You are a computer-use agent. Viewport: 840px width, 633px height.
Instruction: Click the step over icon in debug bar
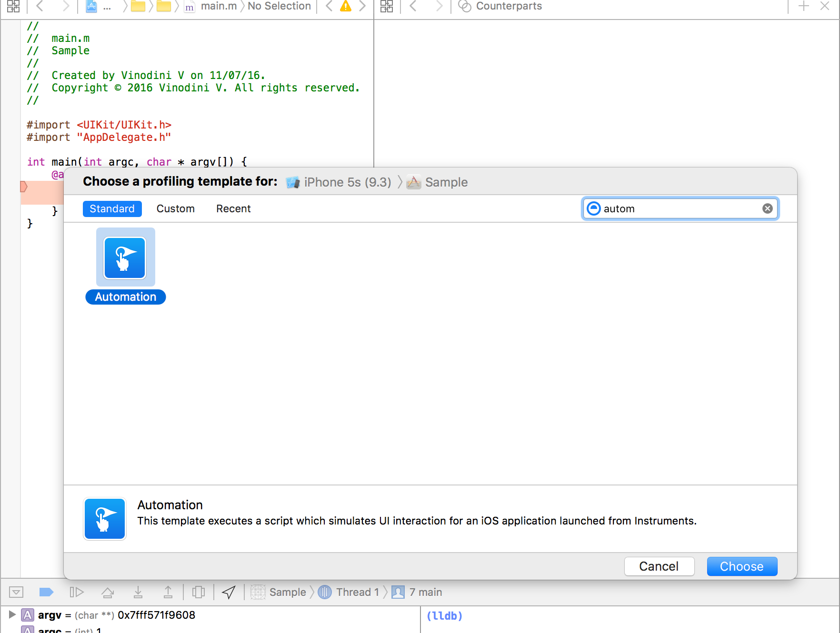coord(108,592)
